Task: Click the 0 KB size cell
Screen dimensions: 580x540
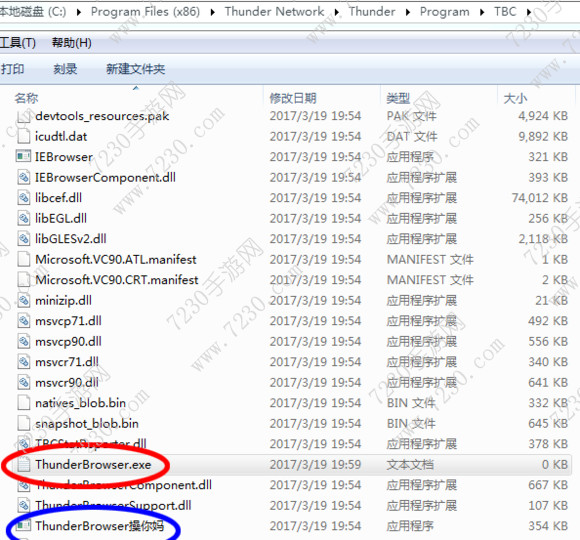Action: click(555, 465)
